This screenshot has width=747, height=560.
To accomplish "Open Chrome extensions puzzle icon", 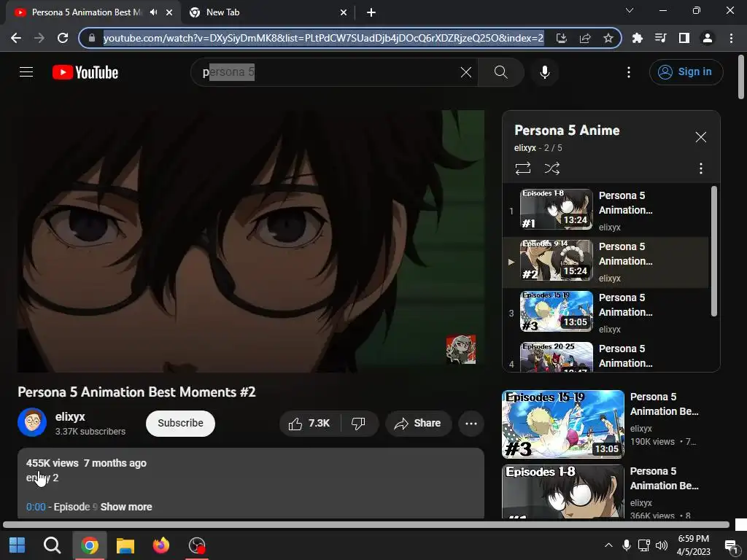I will 637,38.
